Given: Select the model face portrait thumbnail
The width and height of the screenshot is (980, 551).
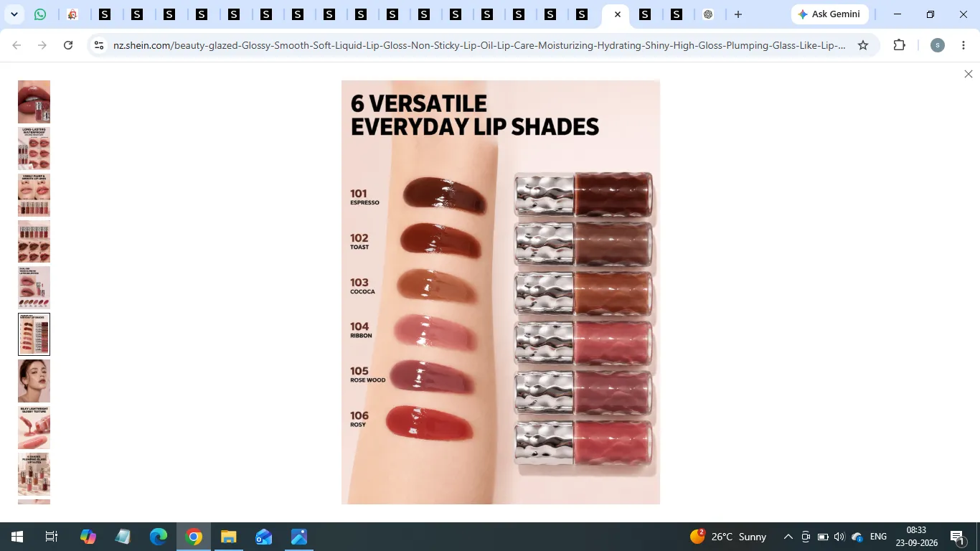Looking at the screenshot, I should pyautogui.click(x=34, y=381).
